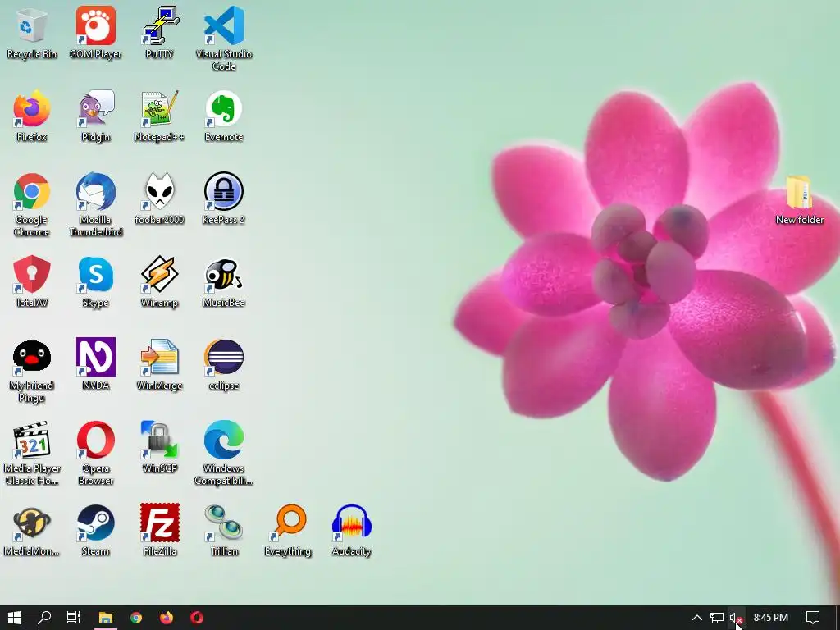This screenshot has width=840, height=630.
Task: Click the TotalAV desktop icon
Action: (32, 282)
